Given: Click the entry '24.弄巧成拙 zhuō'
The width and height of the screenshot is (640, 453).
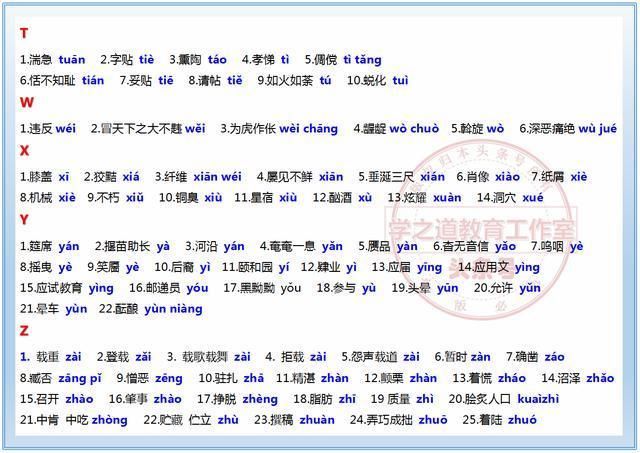Looking at the screenshot, I should (x=398, y=420).
